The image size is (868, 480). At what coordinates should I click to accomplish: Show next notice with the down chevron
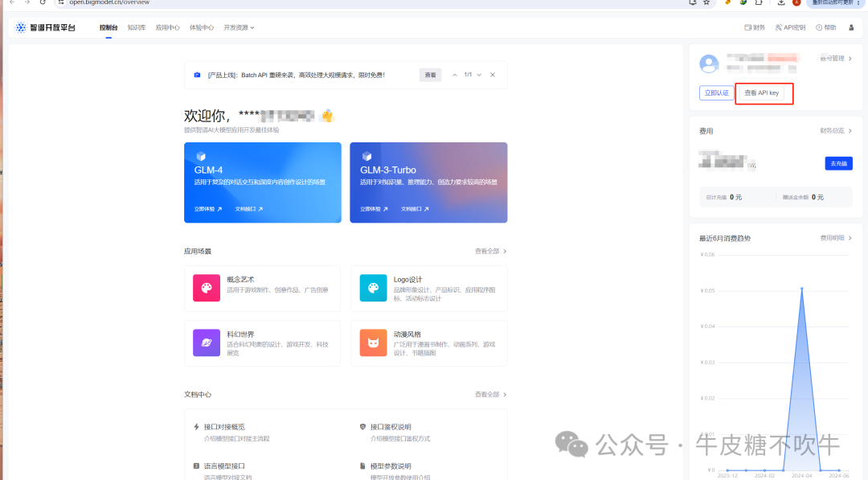(479, 75)
